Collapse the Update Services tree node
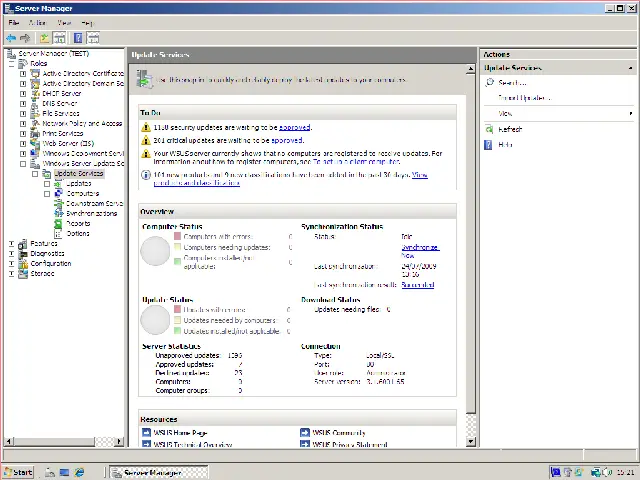640x480 pixels. 35,174
